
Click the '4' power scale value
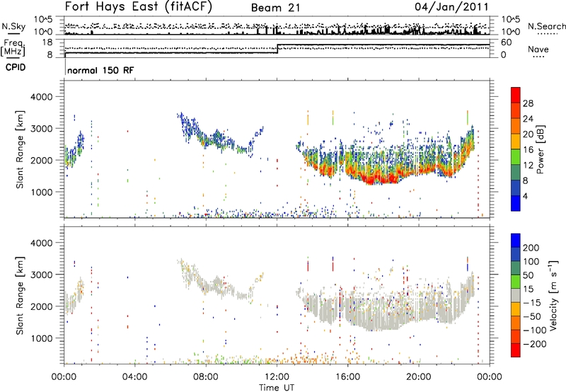(x=525, y=196)
